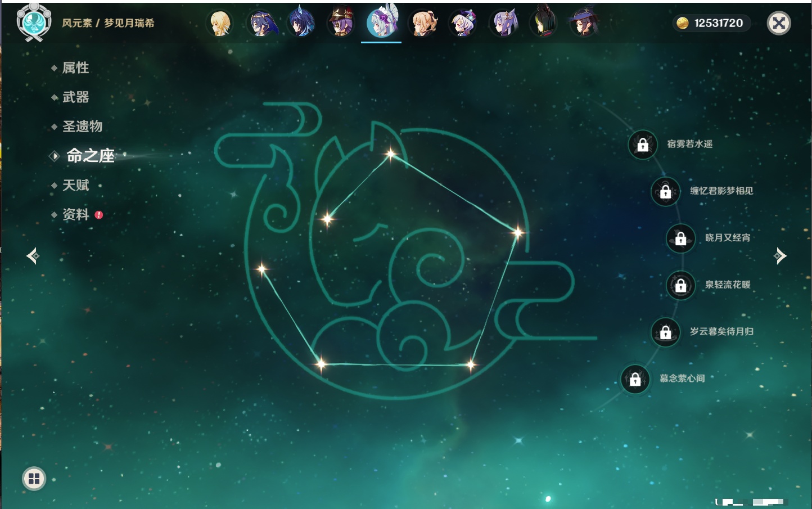Choose the Chevreuse avatar with shako hat
This screenshot has width=812, height=509.
tap(341, 24)
